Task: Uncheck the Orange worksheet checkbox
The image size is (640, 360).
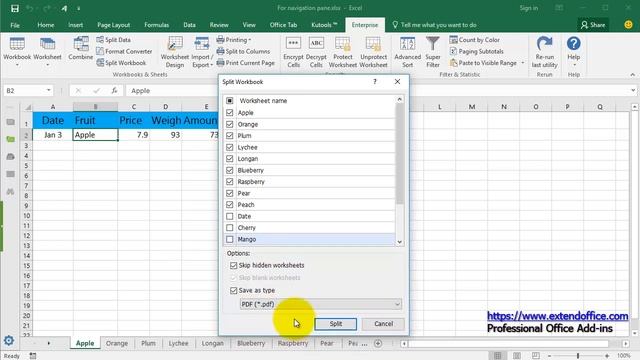Action: tap(229, 124)
